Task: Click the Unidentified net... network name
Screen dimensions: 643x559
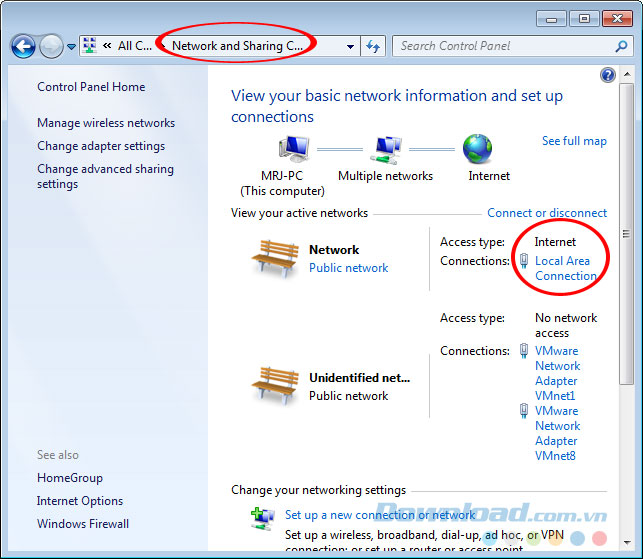Action: 360,378
